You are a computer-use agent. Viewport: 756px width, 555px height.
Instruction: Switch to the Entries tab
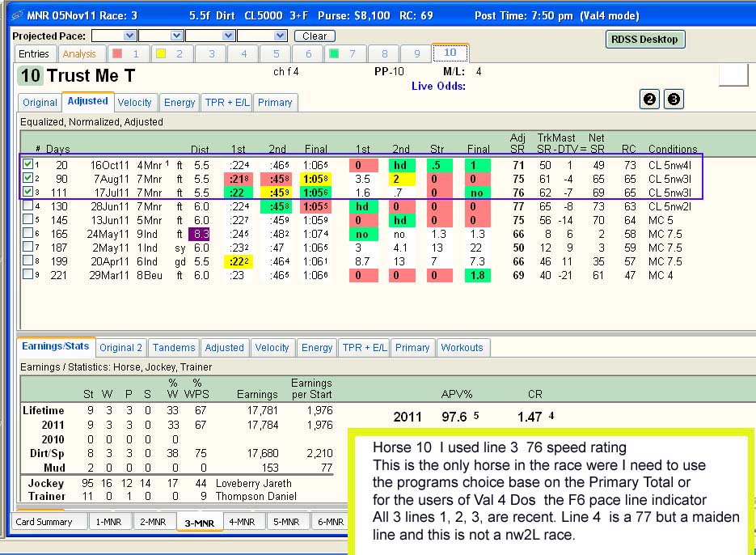tap(34, 53)
